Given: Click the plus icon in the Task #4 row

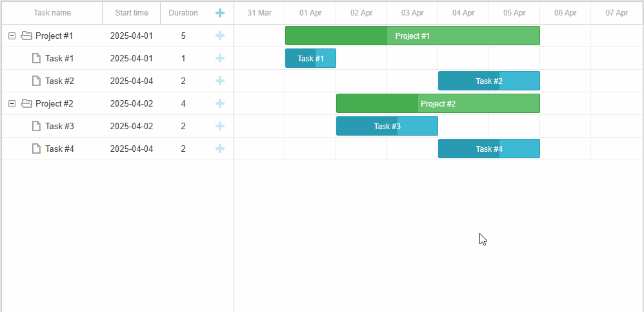Looking at the screenshot, I should click(x=220, y=149).
